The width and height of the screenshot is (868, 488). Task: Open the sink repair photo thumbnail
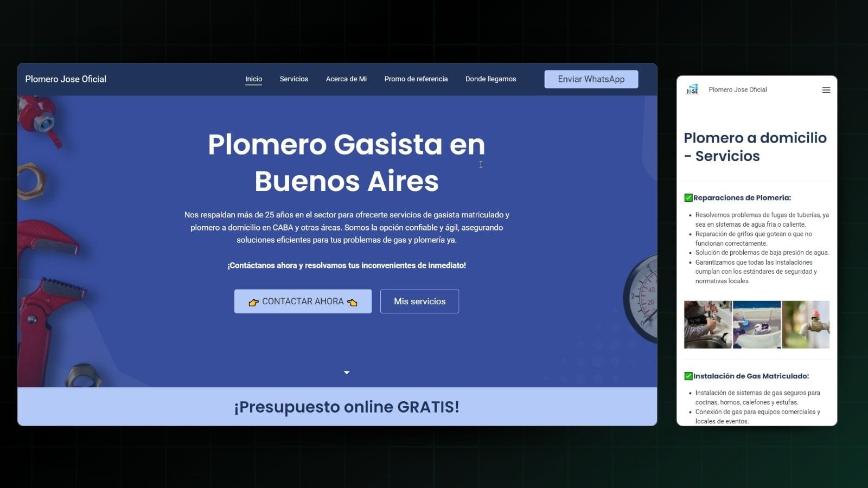click(x=707, y=324)
